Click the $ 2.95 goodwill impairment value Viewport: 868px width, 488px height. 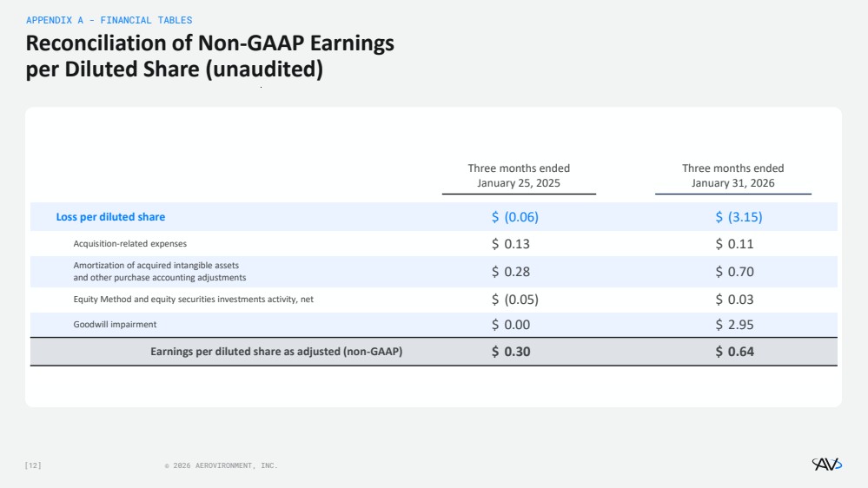click(x=734, y=325)
